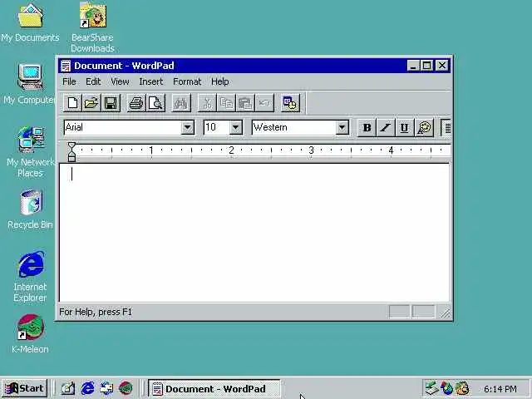Click the Paste toolbar icon
532x399 pixels.
245,103
